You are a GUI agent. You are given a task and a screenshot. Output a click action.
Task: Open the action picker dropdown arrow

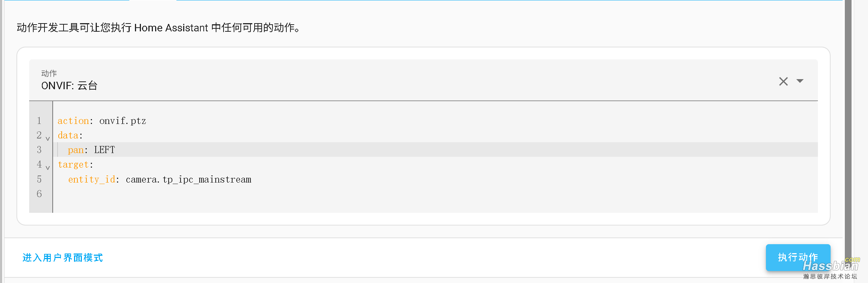tap(800, 81)
